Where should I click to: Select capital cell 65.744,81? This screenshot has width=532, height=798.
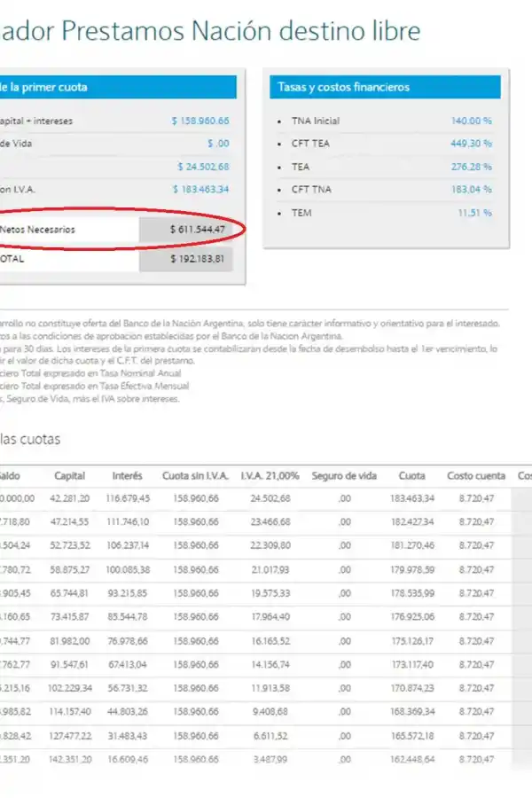(70, 593)
